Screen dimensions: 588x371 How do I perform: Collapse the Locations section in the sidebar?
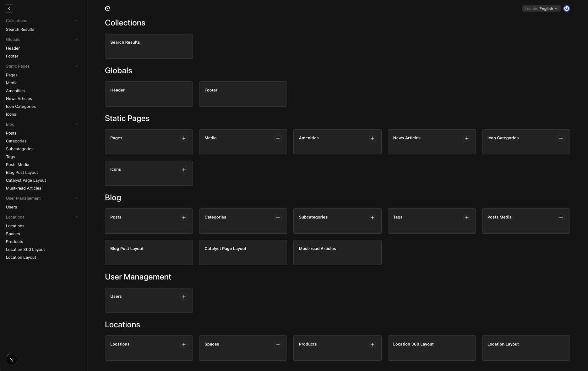point(76,217)
